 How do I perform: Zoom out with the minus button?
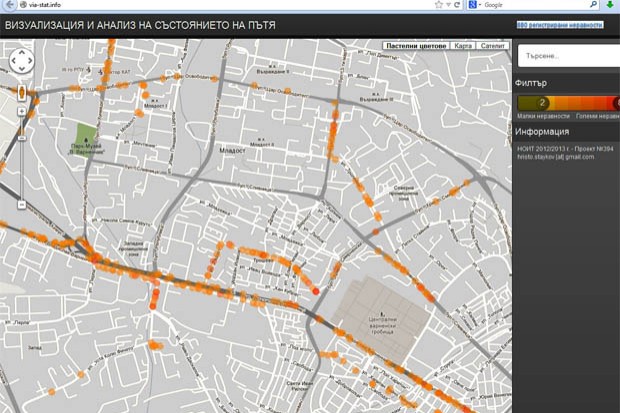pyautogui.click(x=21, y=204)
